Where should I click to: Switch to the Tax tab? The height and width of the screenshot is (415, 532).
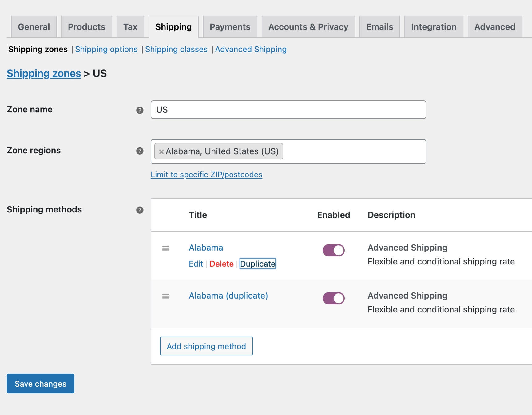pyautogui.click(x=130, y=27)
